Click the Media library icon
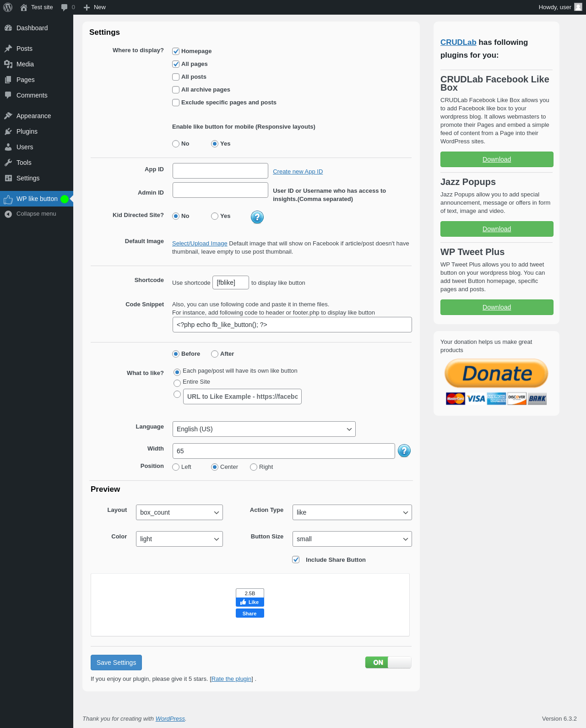 point(8,64)
